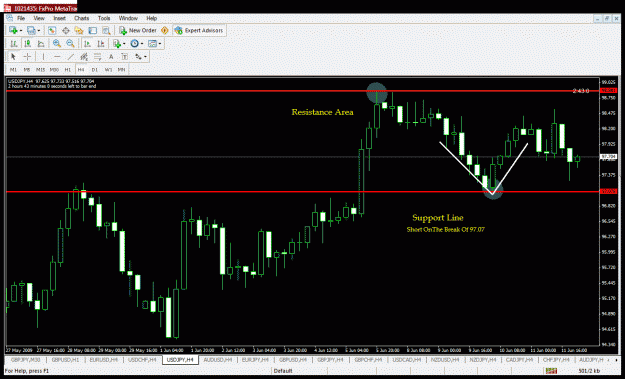This screenshot has height=379, width=625.
Task: Switch to the USDCAD,H4 chart tab
Action: (407, 359)
